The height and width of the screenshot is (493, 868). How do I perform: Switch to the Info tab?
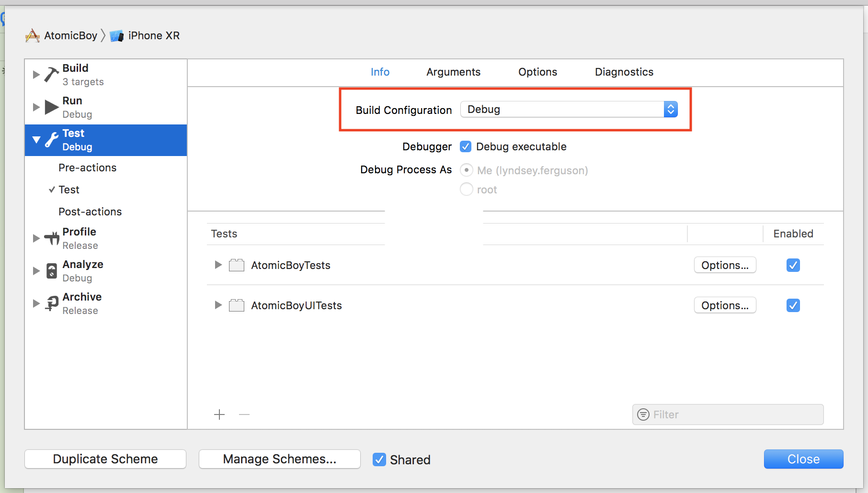380,72
